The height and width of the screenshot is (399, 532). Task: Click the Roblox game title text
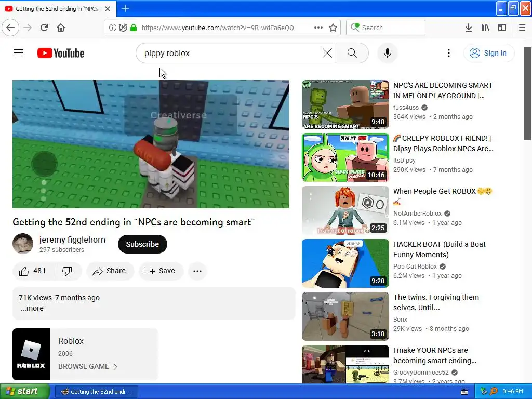coord(71,341)
